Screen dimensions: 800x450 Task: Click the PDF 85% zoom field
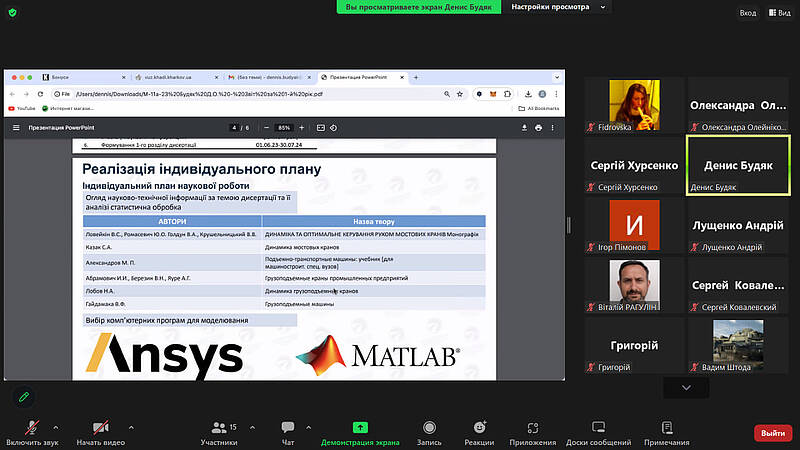tap(284, 128)
